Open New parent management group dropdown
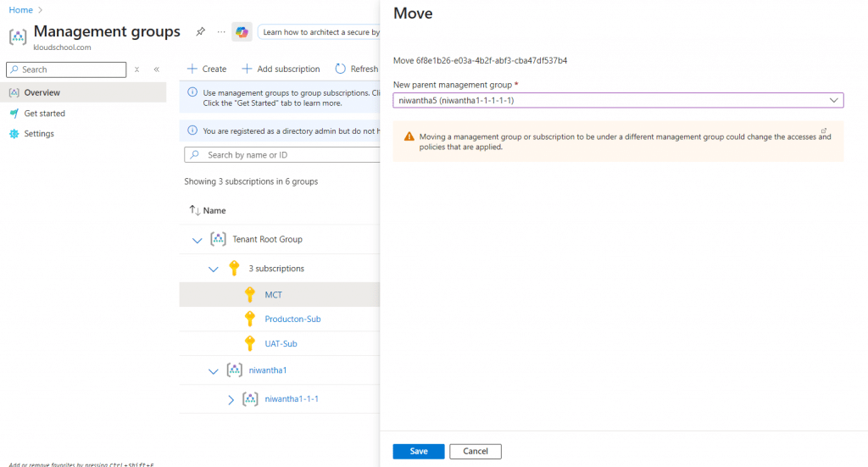The width and height of the screenshot is (868, 467). pyautogui.click(x=618, y=101)
